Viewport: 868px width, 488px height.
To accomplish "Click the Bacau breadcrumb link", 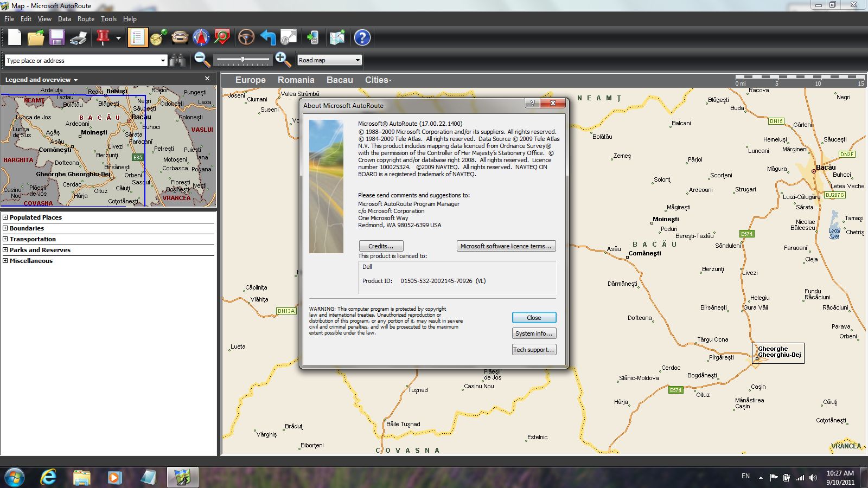I will click(340, 80).
